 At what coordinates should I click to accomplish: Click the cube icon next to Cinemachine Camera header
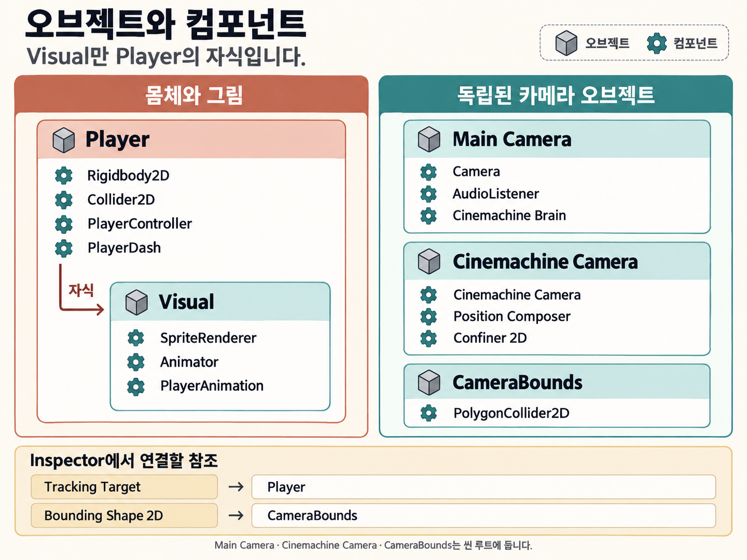pos(429,261)
